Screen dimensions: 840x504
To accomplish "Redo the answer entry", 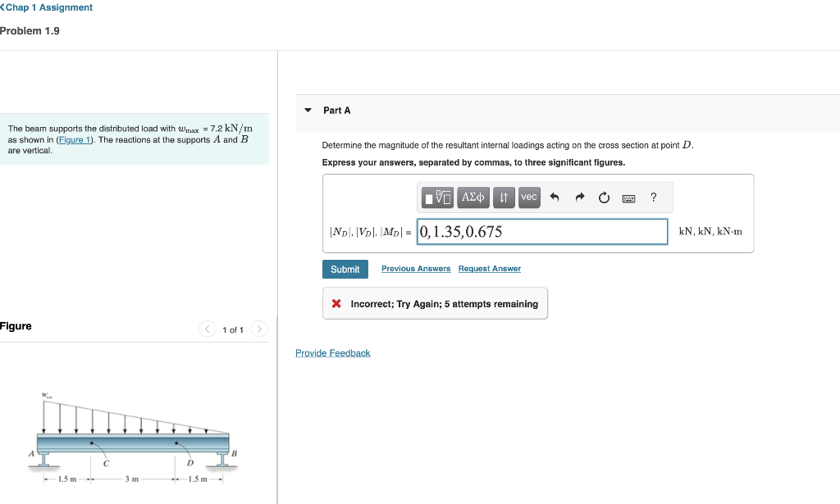I will coord(580,197).
